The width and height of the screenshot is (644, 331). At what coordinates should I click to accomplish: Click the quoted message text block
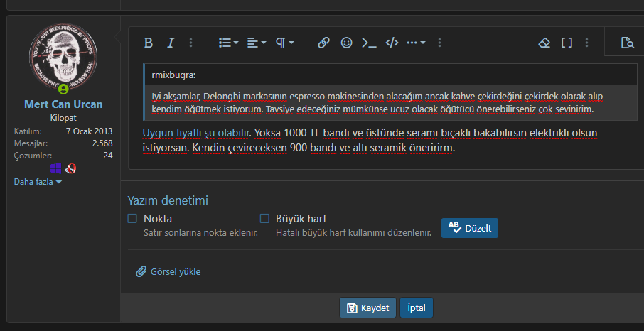point(390,103)
